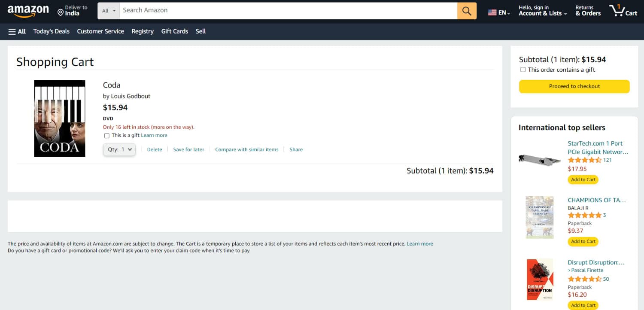Share the Coda cart item
This screenshot has height=310, width=644.
click(x=296, y=149)
